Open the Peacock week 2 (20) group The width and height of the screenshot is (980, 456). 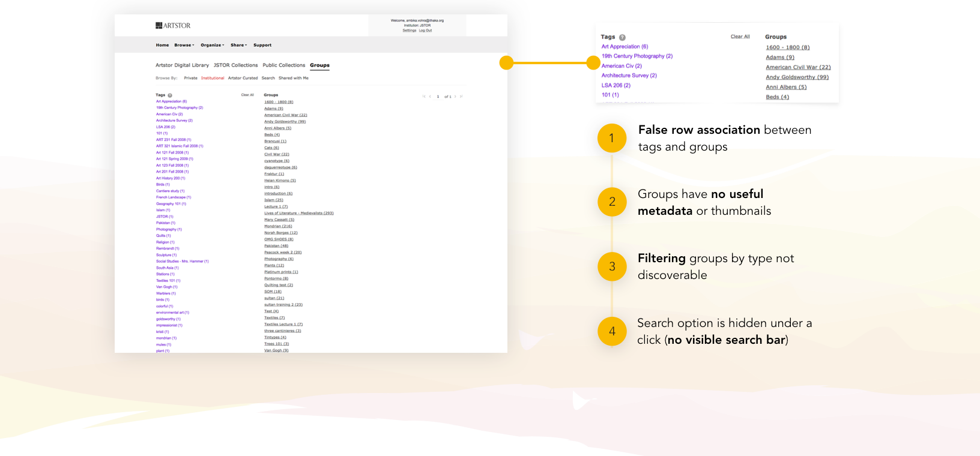point(283,253)
